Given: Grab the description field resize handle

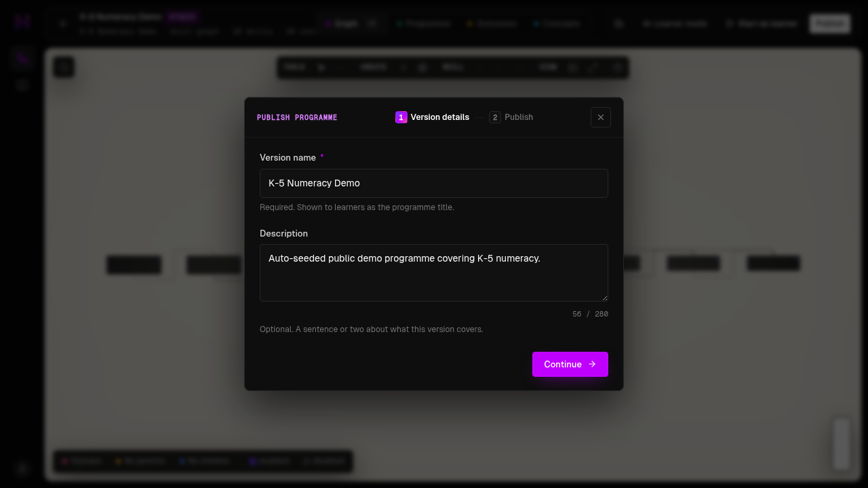Looking at the screenshot, I should point(604,298).
